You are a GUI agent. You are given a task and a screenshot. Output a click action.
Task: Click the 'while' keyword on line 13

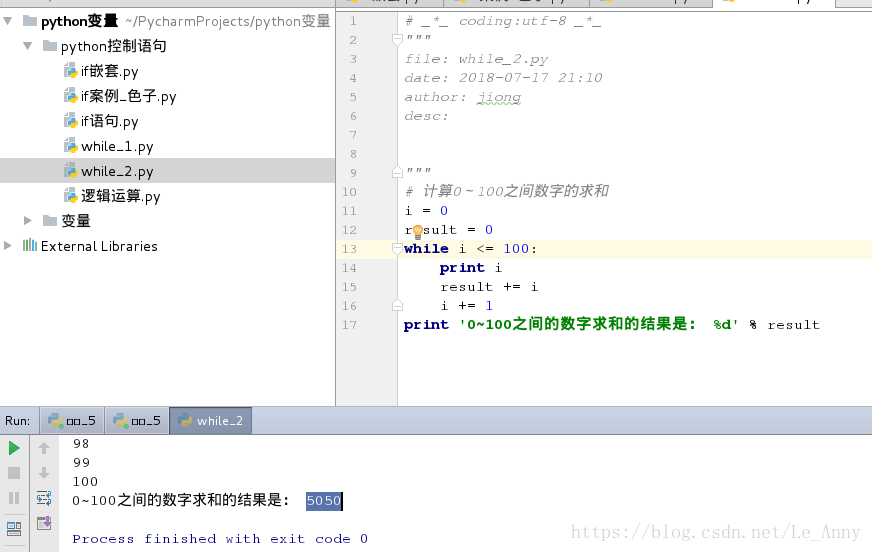tap(426, 248)
